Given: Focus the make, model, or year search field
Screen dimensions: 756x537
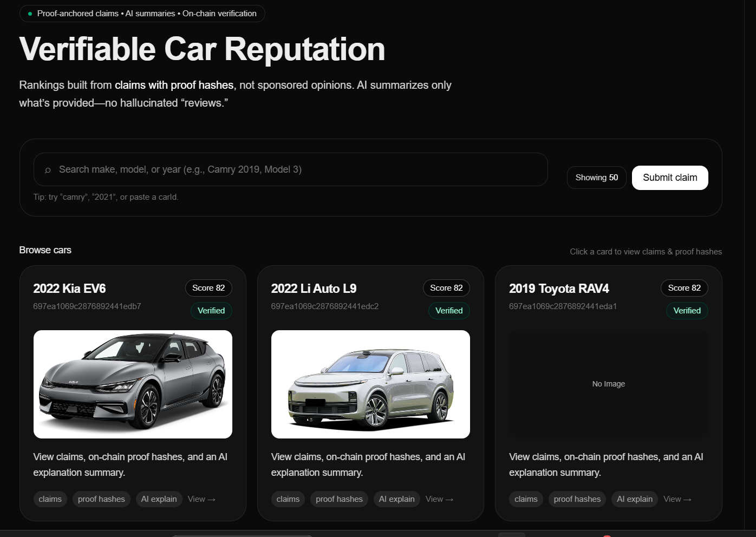Looking at the screenshot, I should tap(290, 169).
